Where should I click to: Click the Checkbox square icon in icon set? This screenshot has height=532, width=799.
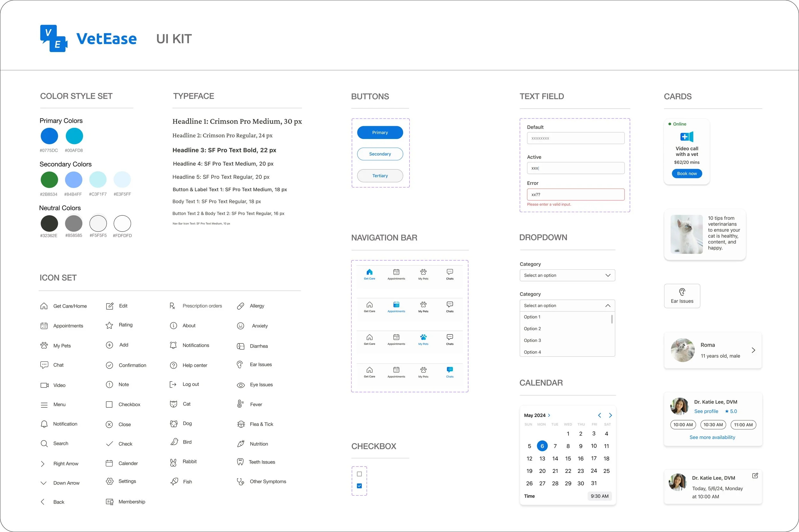[x=109, y=405]
